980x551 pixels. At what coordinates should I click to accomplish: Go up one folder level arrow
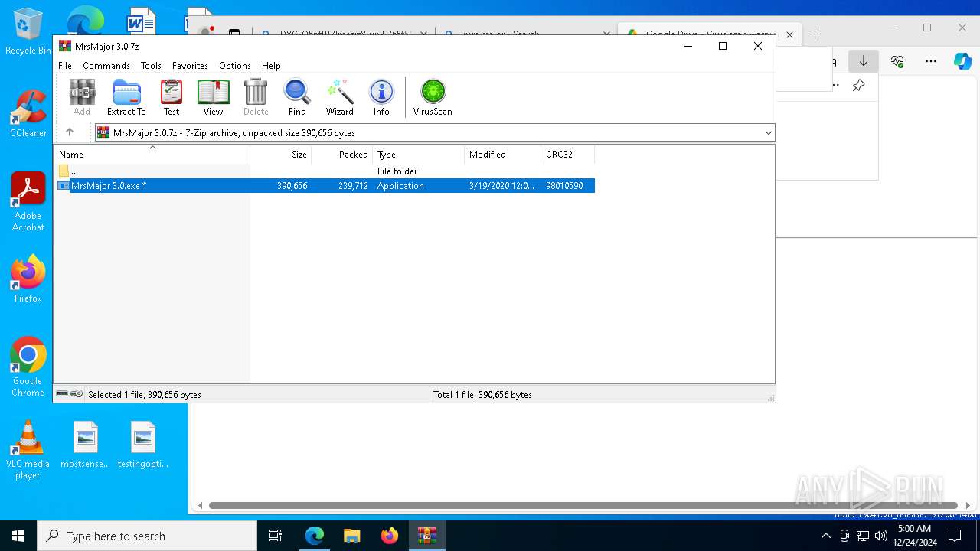(70, 132)
